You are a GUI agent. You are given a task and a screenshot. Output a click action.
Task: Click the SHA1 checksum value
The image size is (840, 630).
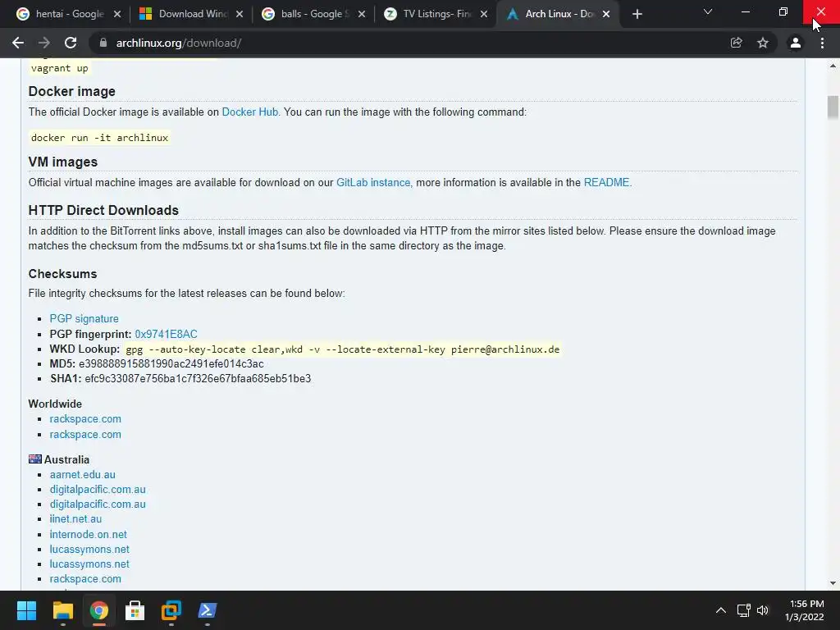(198, 379)
